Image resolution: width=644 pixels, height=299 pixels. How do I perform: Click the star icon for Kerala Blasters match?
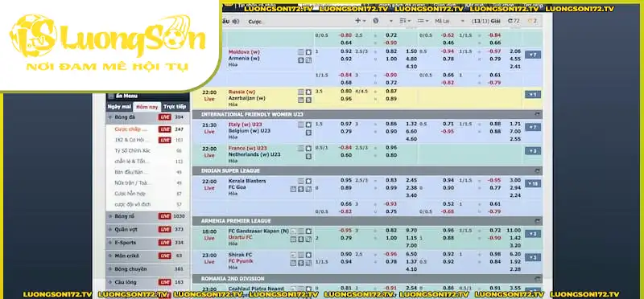point(308,182)
